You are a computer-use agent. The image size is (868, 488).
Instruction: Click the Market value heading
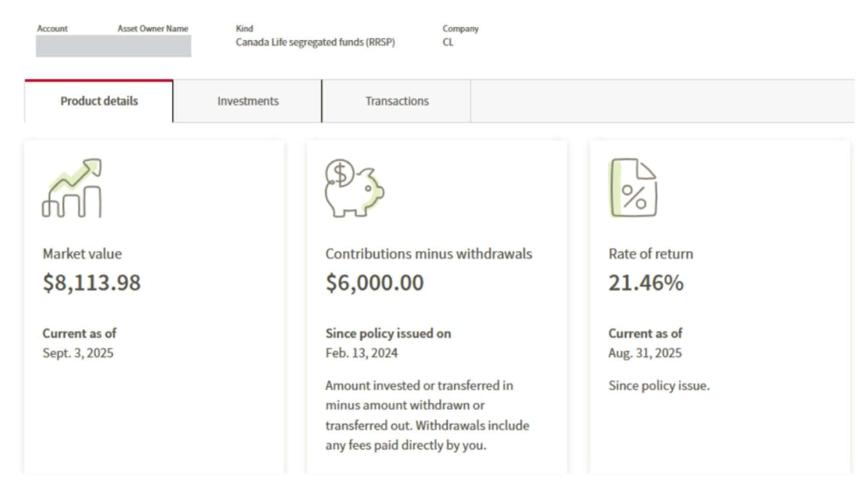coord(82,254)
